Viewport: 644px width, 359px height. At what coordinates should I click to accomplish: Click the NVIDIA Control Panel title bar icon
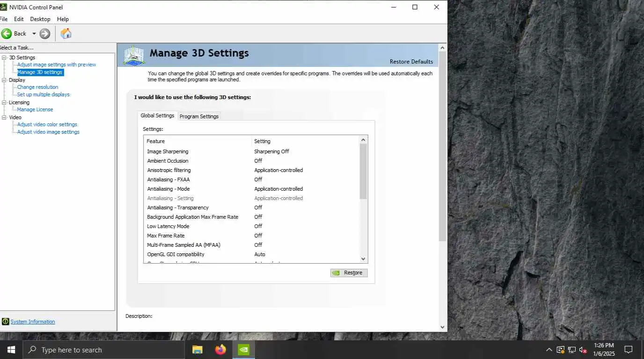pyautogui.click(x=3, y=7)
